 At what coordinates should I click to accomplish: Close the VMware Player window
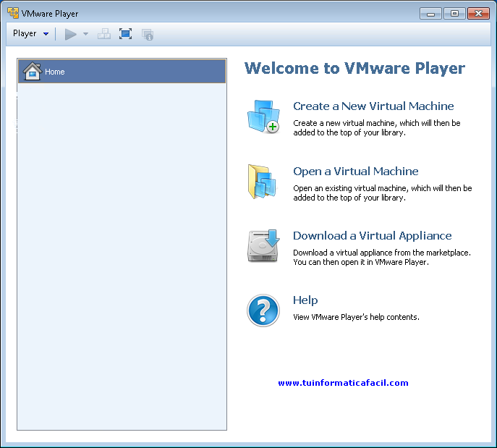(479, 14)
